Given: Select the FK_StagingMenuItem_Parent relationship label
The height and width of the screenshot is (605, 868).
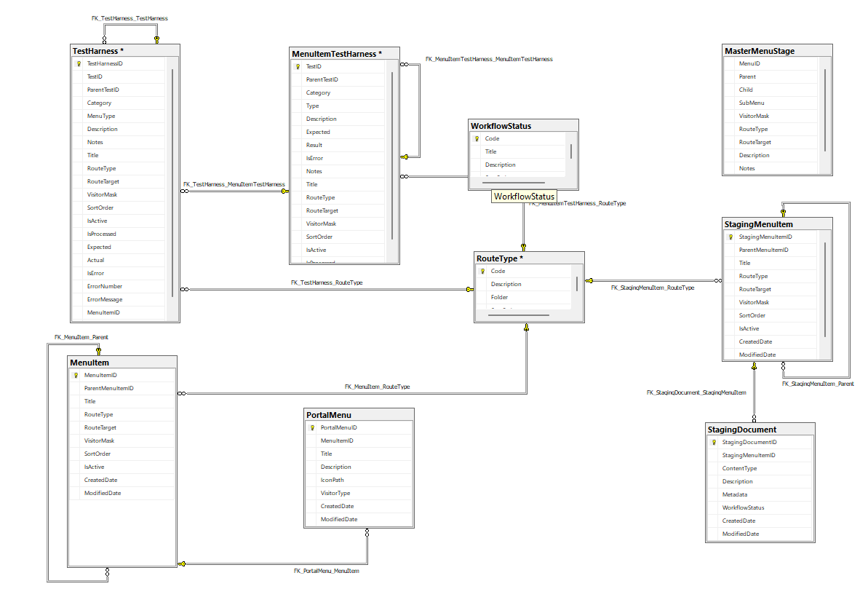Looking at the screenshot, I should coord(818,384).
